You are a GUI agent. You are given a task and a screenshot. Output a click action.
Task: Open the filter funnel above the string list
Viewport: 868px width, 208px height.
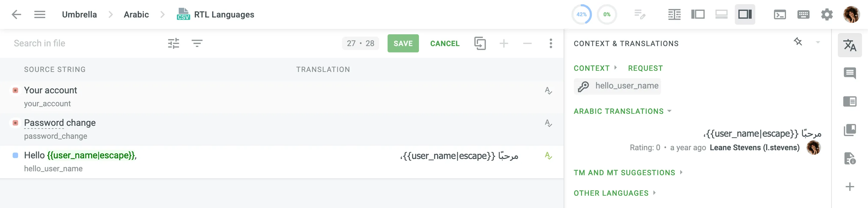tap(197, 43)
